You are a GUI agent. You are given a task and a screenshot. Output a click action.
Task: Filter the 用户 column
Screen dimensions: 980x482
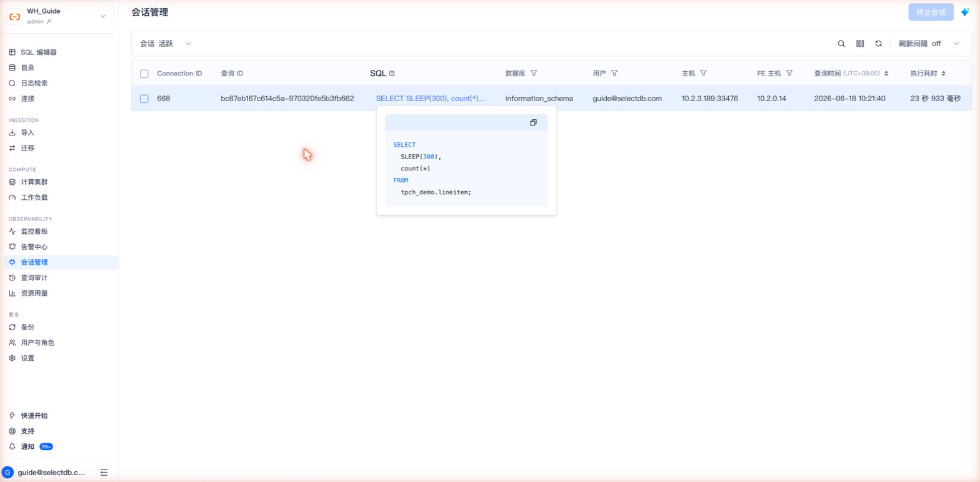[614, 73]
